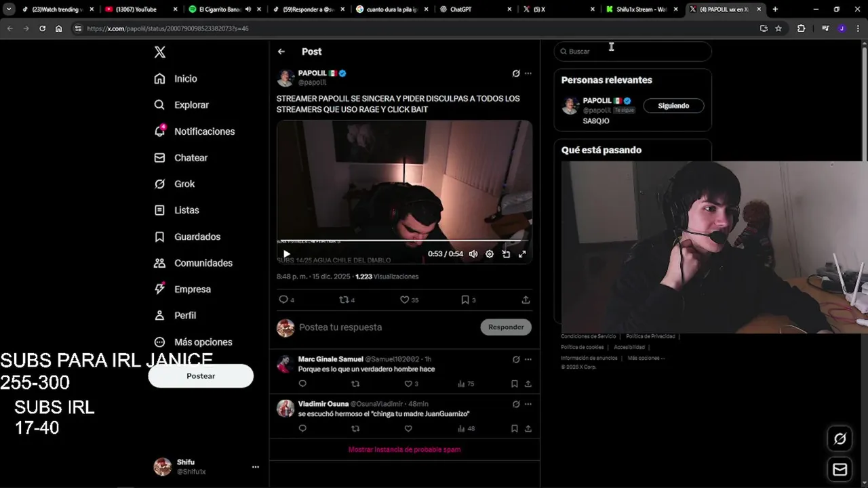Viewport: 868px width, 488px height.
Task: Reply to Vladimir Osuna's comment
Action: 302,428
